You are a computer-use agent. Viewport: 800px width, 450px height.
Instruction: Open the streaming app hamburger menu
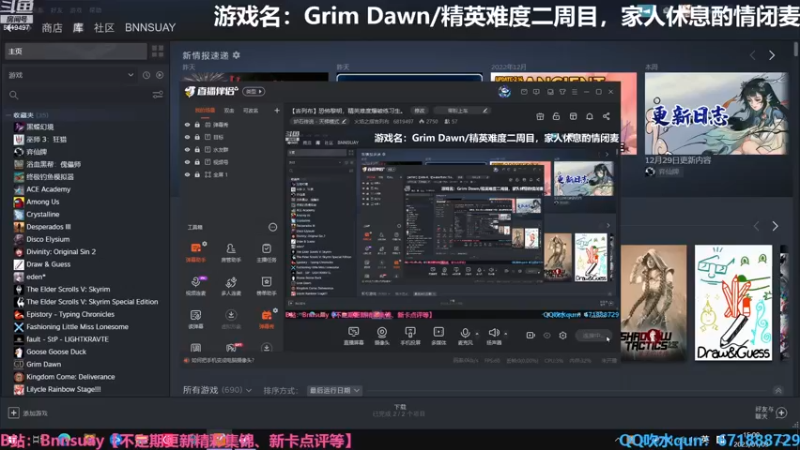click(574, 92)
